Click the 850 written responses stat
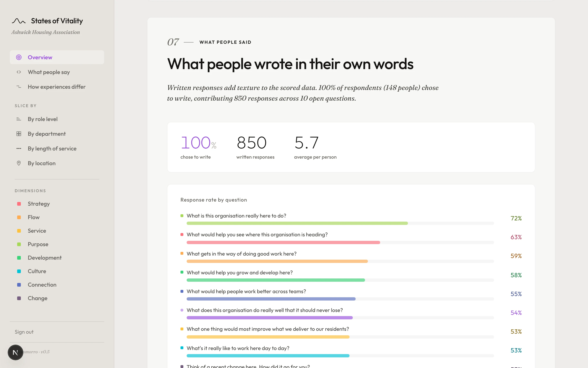588x368 pixels. (255, 147)
